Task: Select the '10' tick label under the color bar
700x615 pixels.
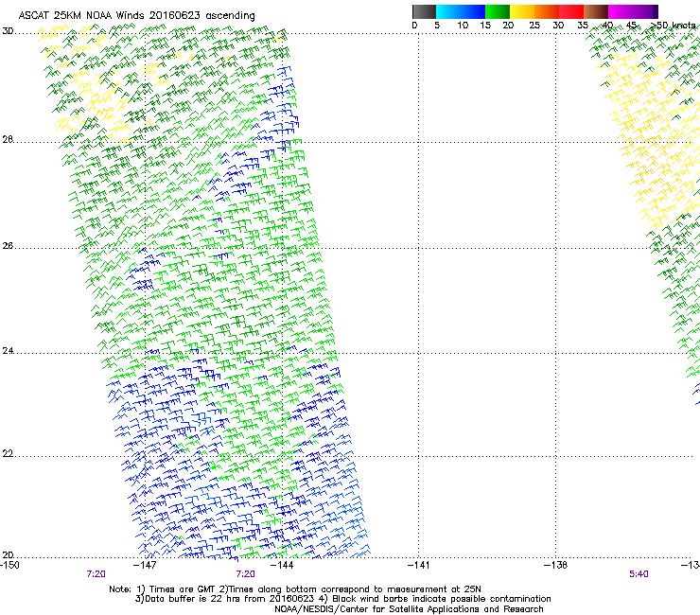Action: click(x=463, y=26)
